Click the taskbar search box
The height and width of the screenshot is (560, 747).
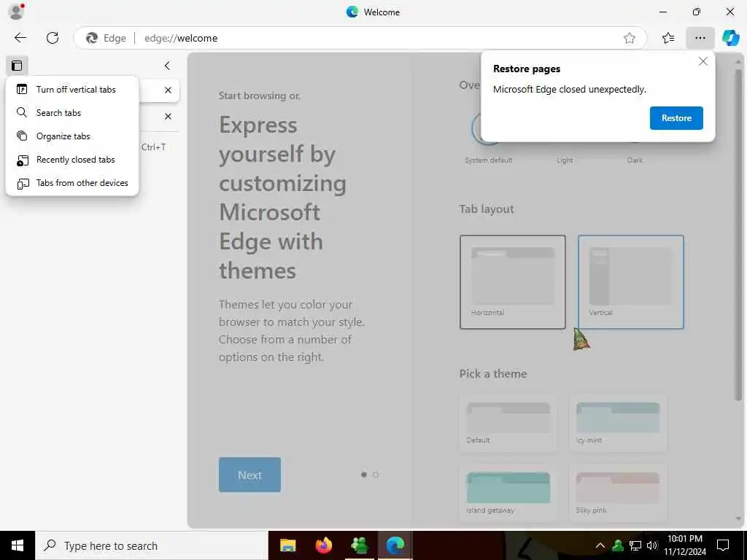(x=152, y=545)
